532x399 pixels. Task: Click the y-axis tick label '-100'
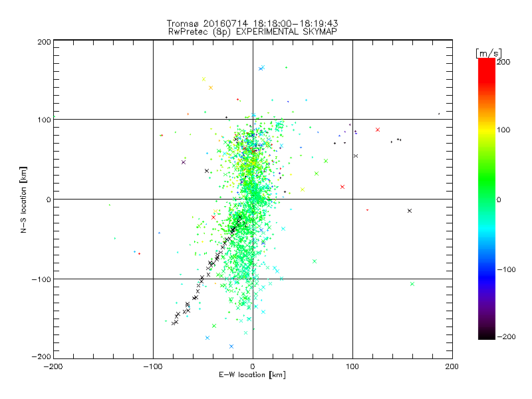(41, 279)
